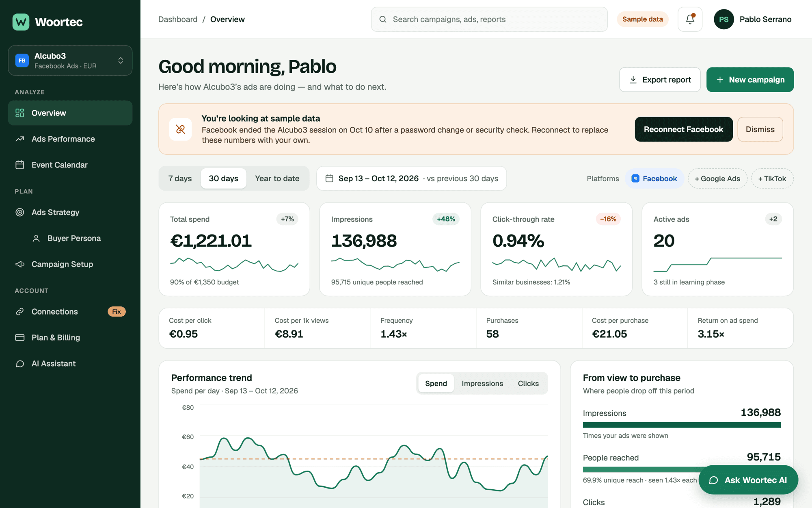Open Ask Woortec AI chat
Viewport: 812px width, 508px height.
click(x=748, y=480)
